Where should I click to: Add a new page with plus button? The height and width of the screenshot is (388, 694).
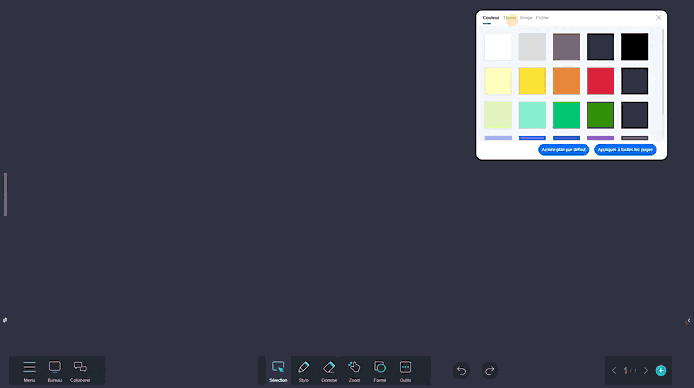(x=661, y=370)
